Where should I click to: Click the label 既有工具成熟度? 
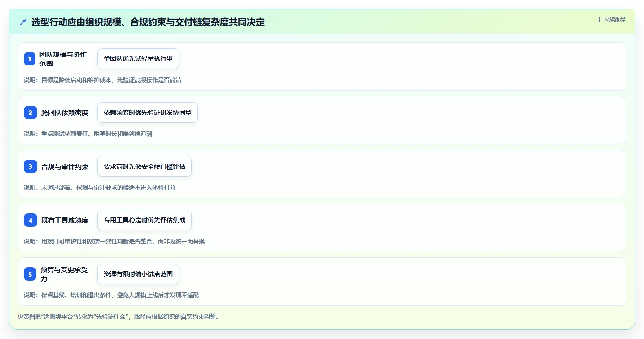coord(65,220)
